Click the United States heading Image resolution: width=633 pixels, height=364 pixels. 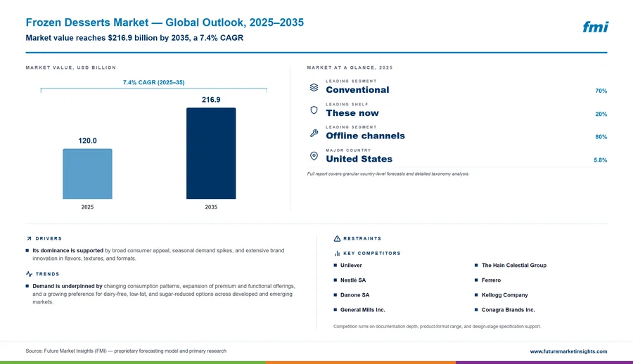(x=359, y=159)
